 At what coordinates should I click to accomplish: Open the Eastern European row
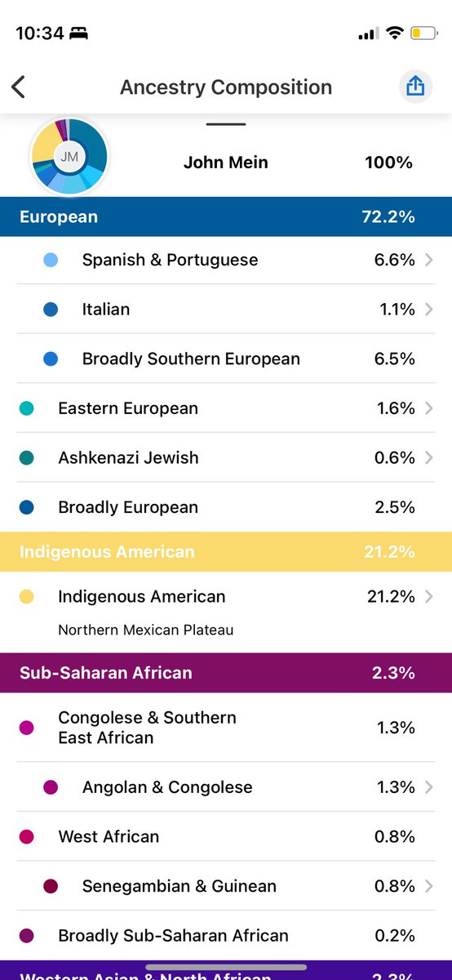[226, 408]
